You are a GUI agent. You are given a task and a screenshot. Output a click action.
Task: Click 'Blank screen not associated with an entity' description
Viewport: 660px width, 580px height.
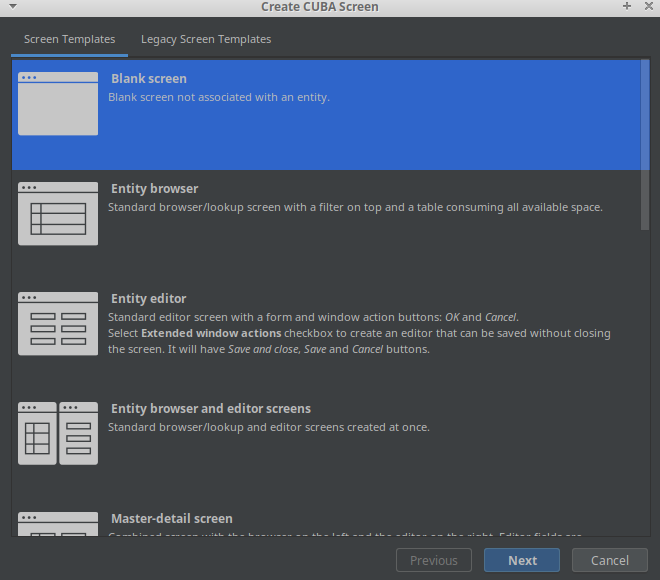pyautogui.click(x=219, y=97)
